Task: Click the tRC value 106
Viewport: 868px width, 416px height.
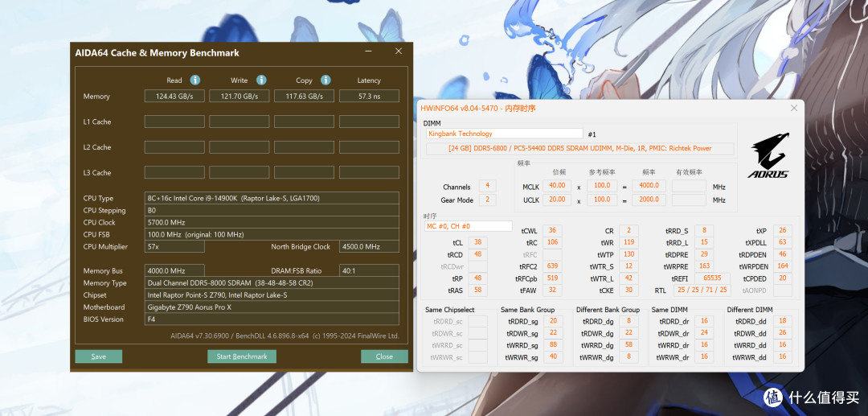Action: point(552,242)
